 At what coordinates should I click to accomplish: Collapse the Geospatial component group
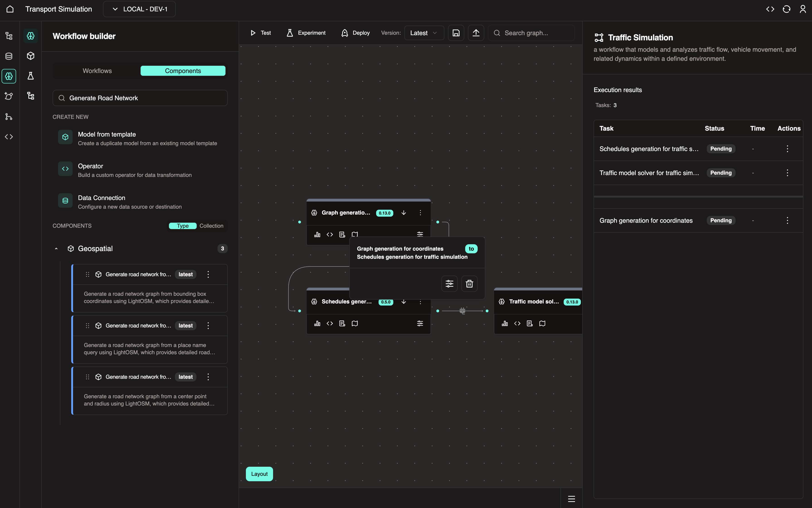tap(56, 249)
